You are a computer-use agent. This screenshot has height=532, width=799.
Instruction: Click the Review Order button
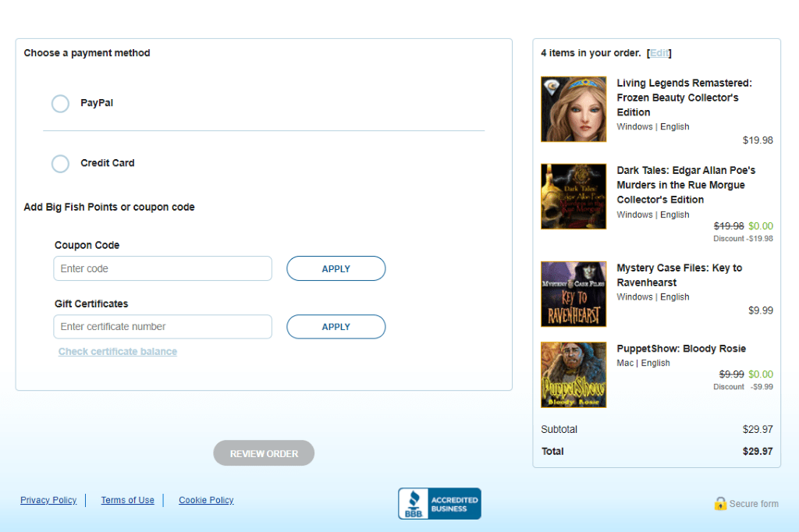264,453
